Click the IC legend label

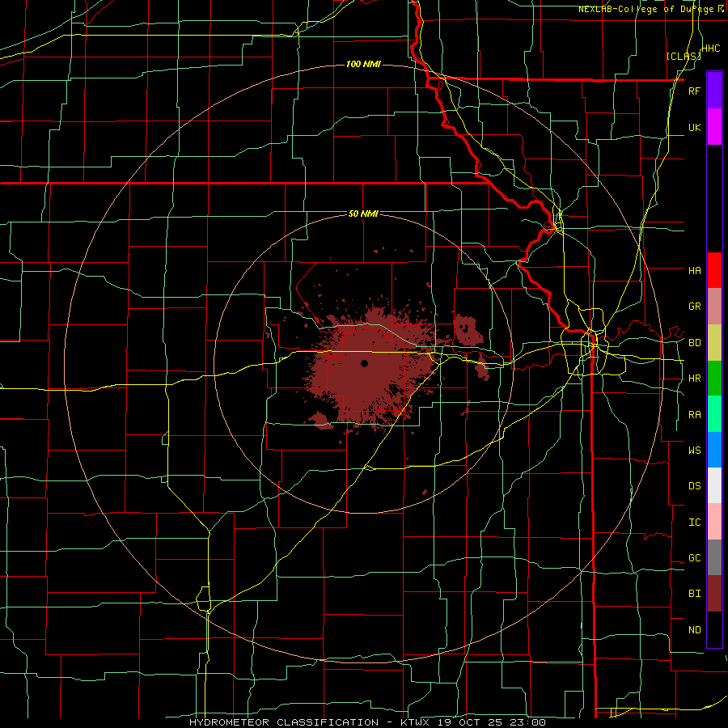(x=694, y=523)
